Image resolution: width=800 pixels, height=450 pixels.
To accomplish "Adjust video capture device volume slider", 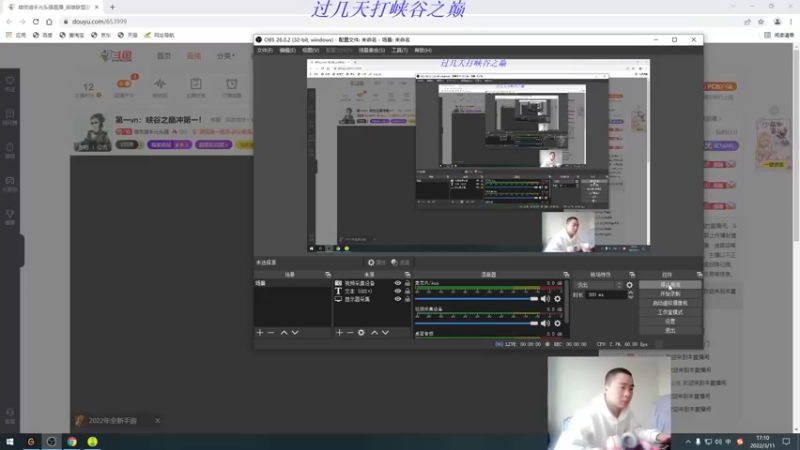I will click(477, 323).
